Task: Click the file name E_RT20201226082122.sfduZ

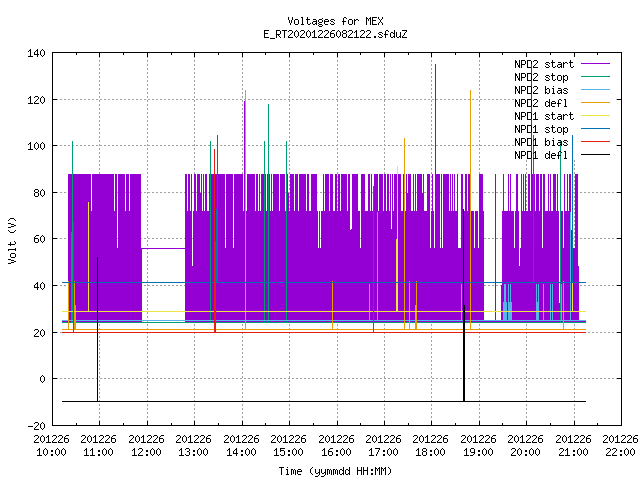Action: [335, 34]
